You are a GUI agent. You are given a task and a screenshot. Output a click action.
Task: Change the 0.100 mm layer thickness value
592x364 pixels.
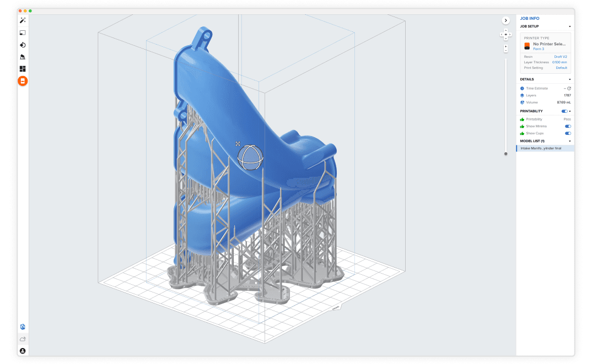559,62
